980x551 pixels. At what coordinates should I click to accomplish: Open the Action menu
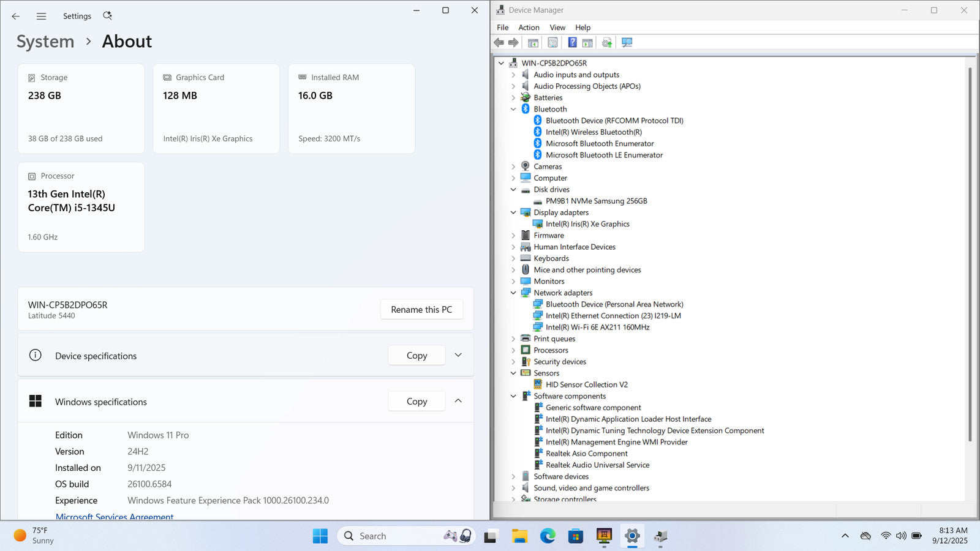(529, 28)
